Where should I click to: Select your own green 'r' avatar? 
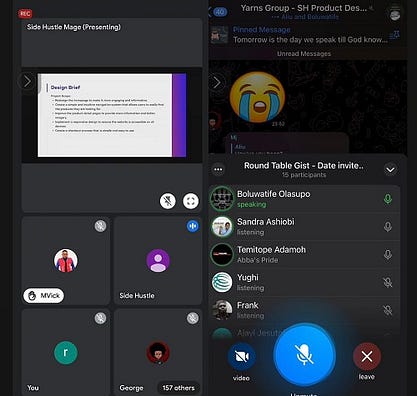point(66,352)
